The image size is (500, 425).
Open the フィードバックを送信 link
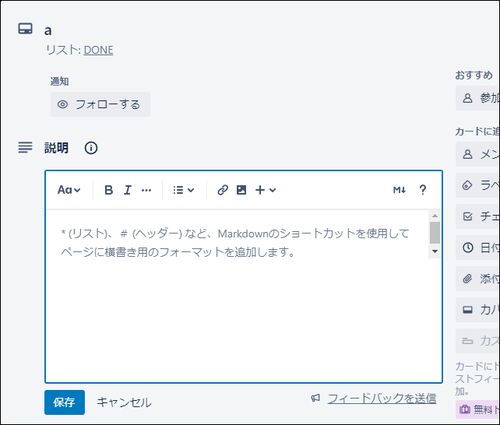point(382,398)
